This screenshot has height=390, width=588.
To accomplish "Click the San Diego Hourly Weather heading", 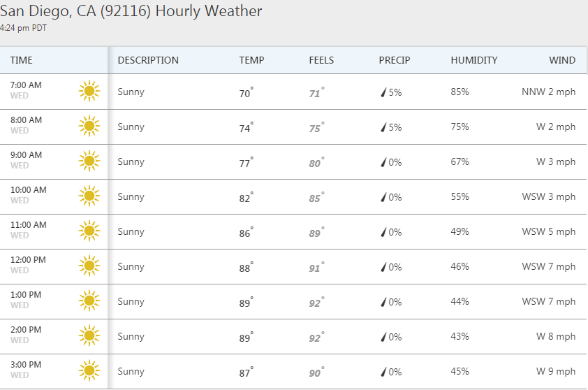I will pyautogui.click(x=131, y=11).
